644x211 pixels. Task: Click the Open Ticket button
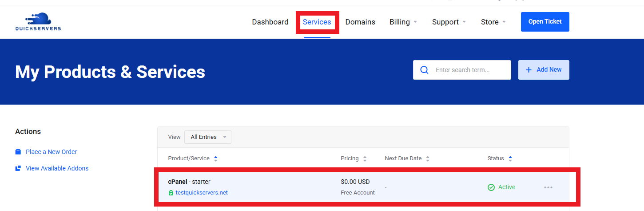545,22
